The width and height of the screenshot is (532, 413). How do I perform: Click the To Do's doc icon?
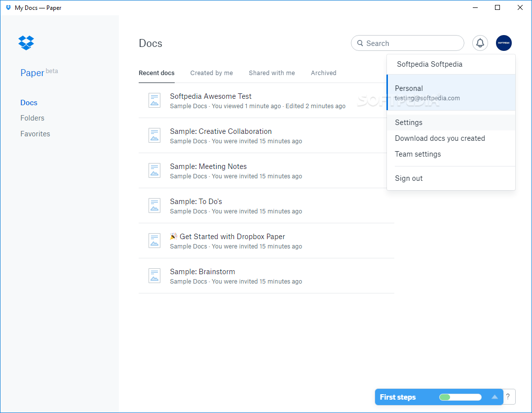[x=154, y=206]
